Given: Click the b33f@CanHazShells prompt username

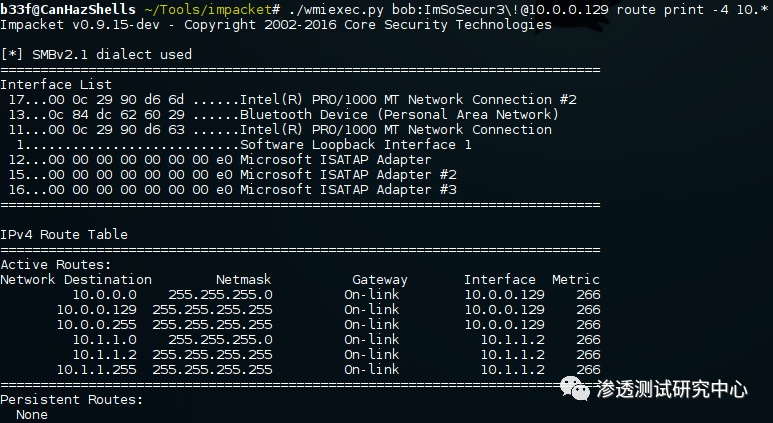Looking at the screenshot, I should 68,9.
